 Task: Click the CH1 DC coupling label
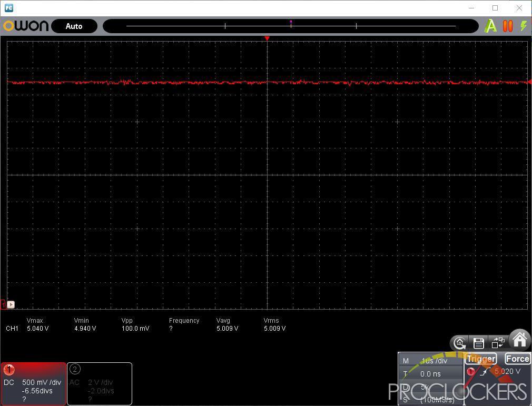pyautogui.click(x=9, y=382)
